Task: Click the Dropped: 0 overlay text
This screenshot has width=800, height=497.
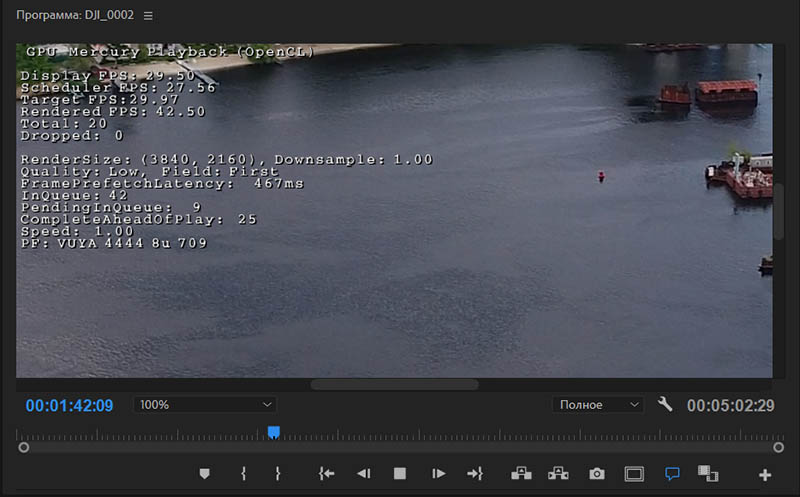Action: point(72,136)
